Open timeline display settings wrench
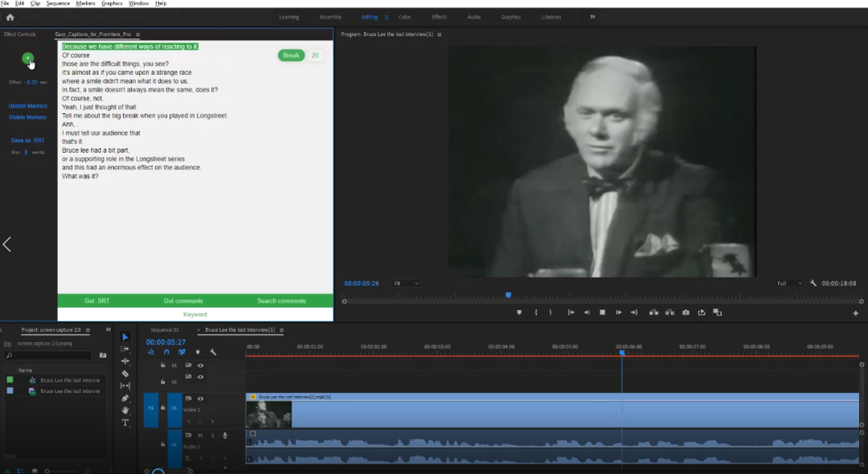Image resolution: width=868 pixels, height=474 pixels. click(x=213, y=353)
